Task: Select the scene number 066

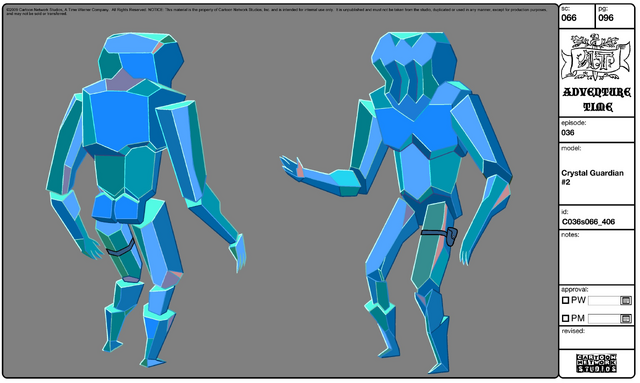Action: click(x=569, y=18)
